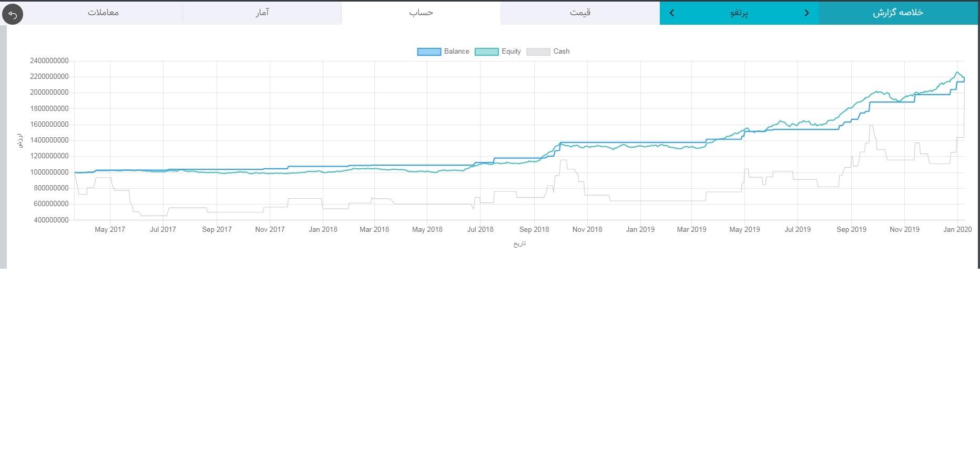Image resolution: width=980 pixels, height=458 pixels.
Task: Click the Jan 2019 x-axis label
Action: (640, 230)
